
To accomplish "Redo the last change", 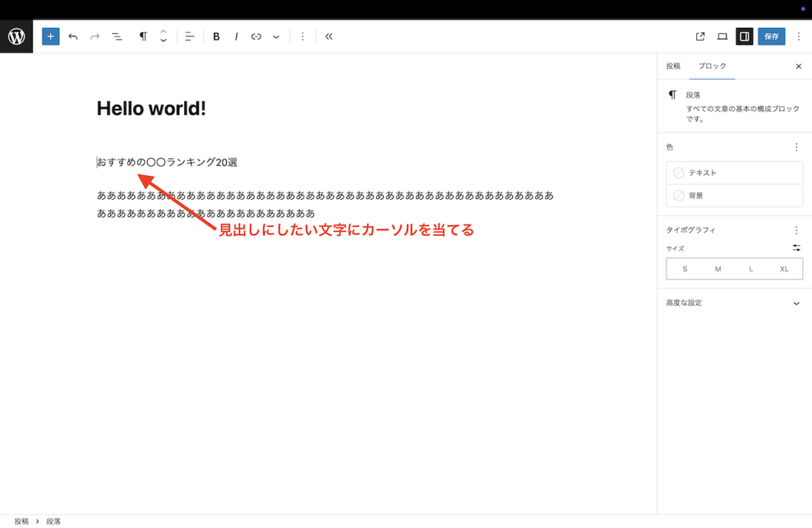I will point(94,36).
